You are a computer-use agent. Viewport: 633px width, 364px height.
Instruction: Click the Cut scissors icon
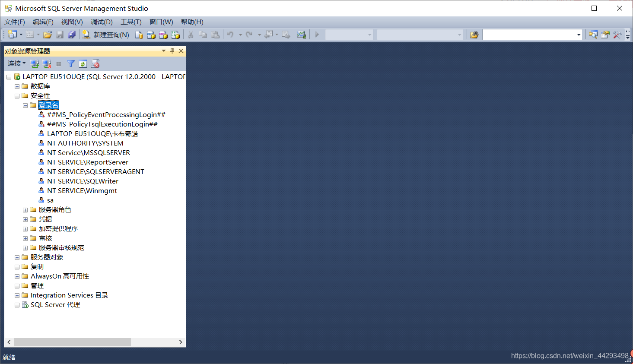[191, 35]
